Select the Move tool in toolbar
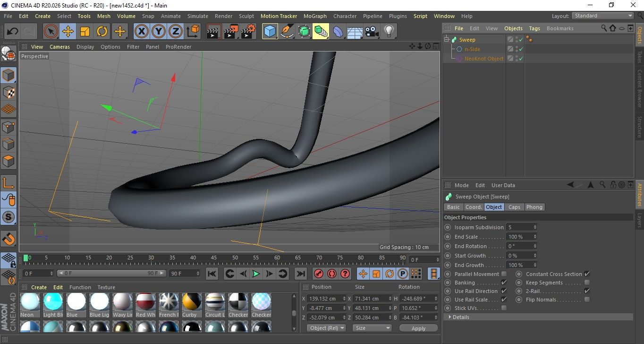Viewport: 644px width, 344px height. point(68,32)
